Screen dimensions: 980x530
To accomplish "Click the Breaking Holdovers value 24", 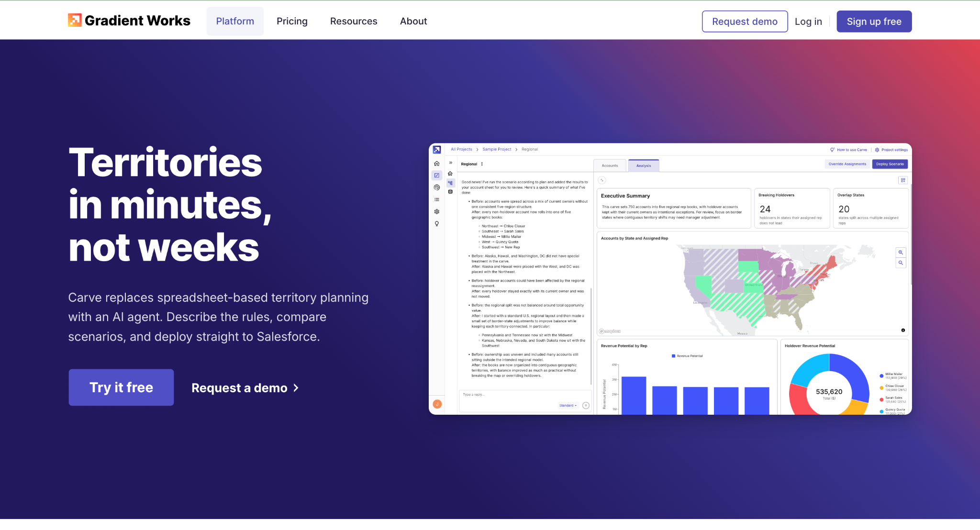I will [x=765, y=209].
